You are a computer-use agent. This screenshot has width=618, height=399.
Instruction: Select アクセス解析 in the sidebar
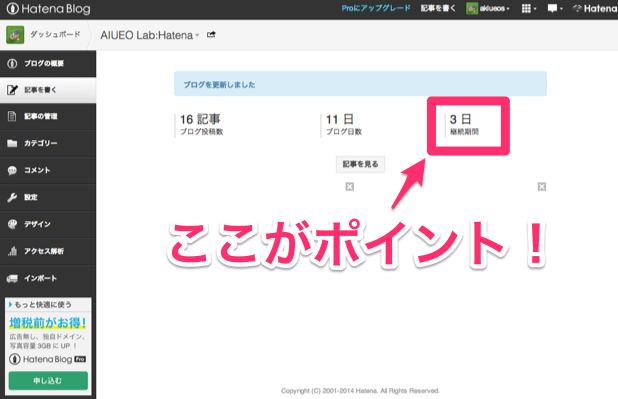coord(48,251)
